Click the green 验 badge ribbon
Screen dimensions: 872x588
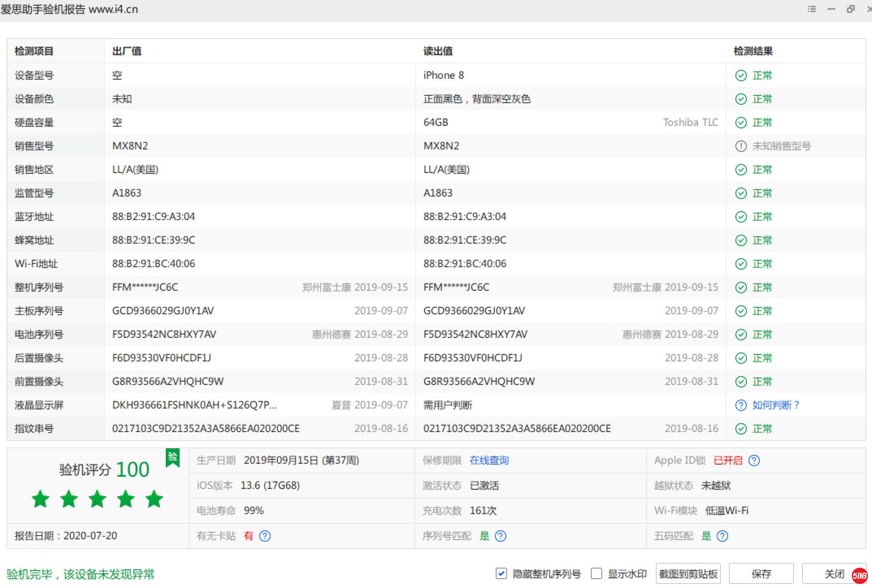tap(173, 458)
